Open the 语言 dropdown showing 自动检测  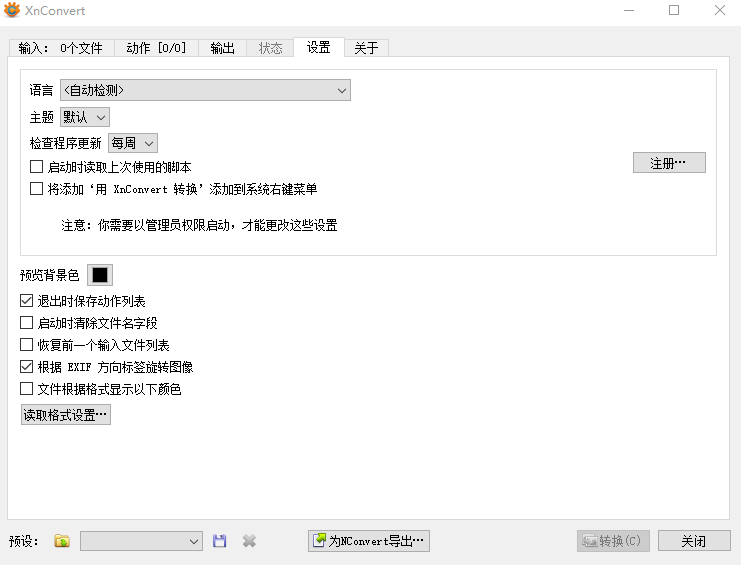pos(205,90)
